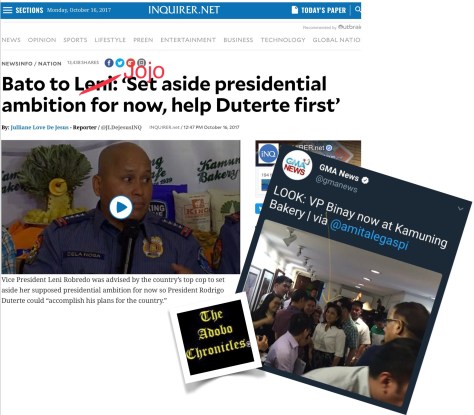The width and height of the screenshot is (474, 415).
Task: Open The Adobo Chronicles logo image
Action: (x=216, y=337)
